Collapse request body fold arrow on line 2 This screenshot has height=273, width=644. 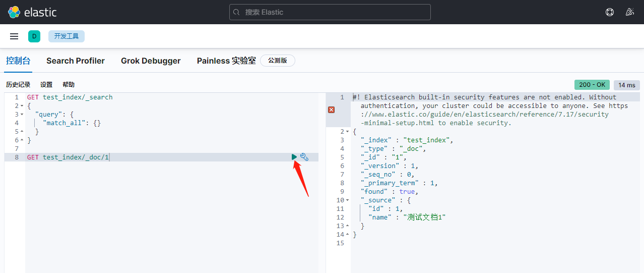coord(22,106)
